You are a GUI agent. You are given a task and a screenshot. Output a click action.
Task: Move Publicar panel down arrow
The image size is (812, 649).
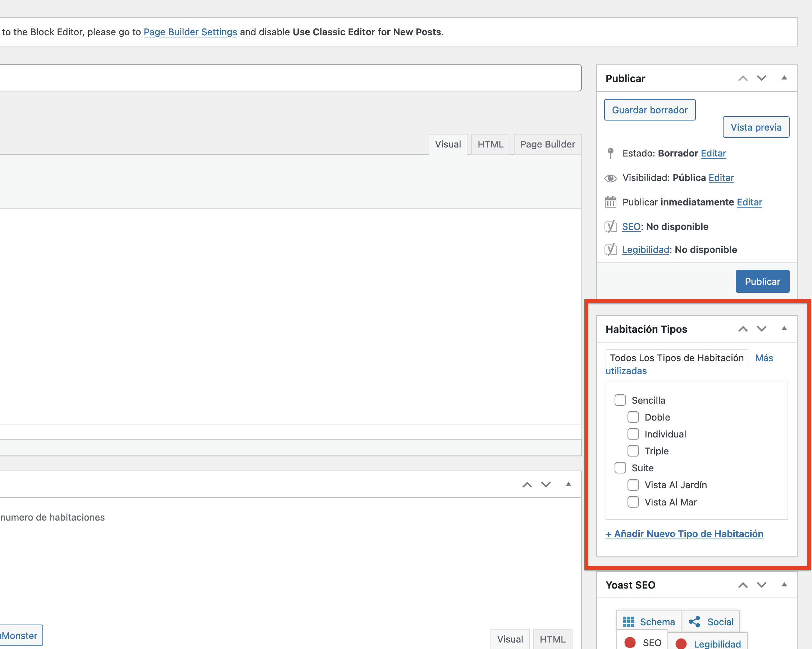tap(762, 78)
